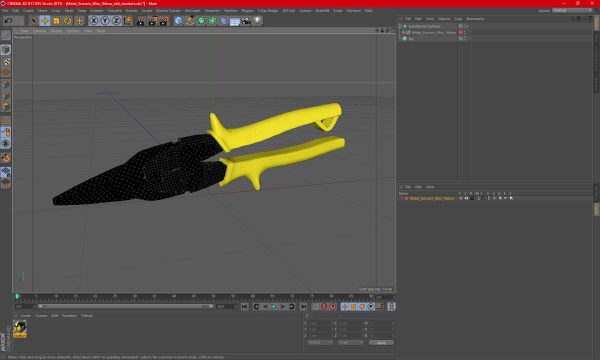Add Subdivision Surface generator icon

(201, 21)
